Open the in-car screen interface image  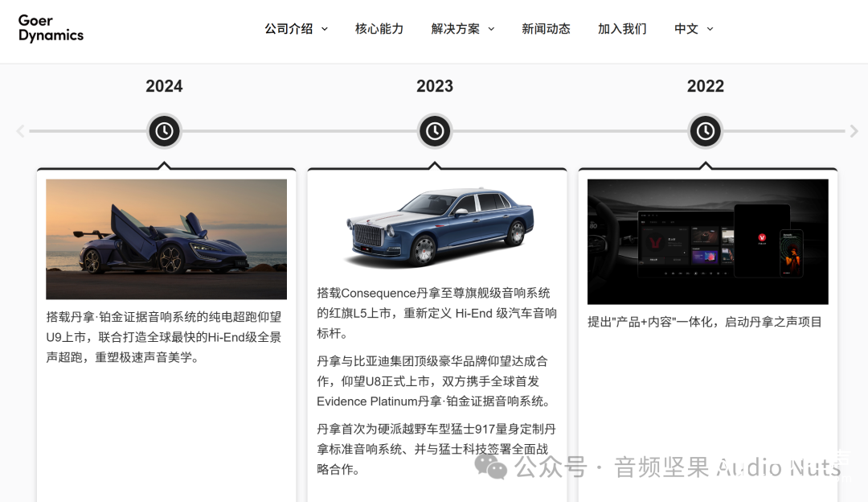(707, 241)
